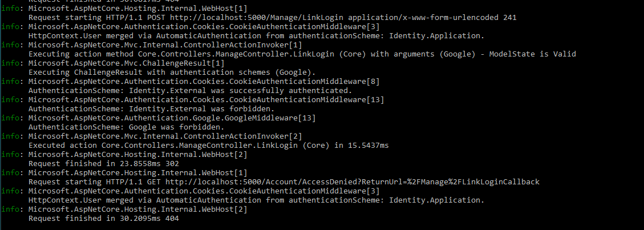This screenshot has width=644, height=230.
Task: Click the ControllerActionInvoker[1] log header
Action: [x=165, y=45]
